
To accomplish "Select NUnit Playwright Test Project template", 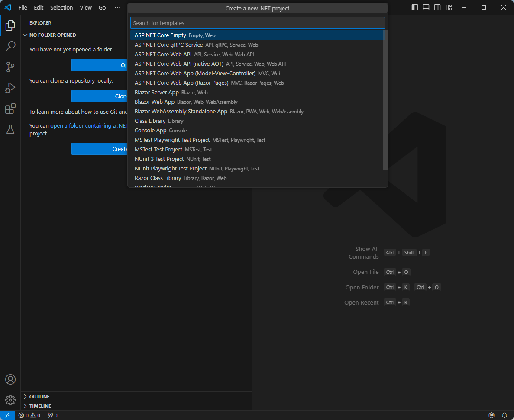I will pyautogui.click(x=256, y=168).
